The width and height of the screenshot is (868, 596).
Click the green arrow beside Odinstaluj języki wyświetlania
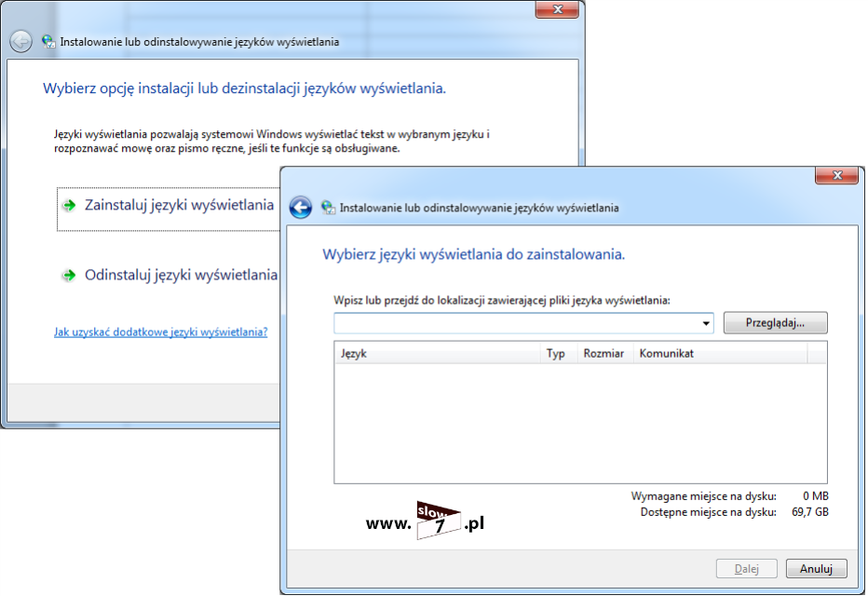tap(69, 275)
